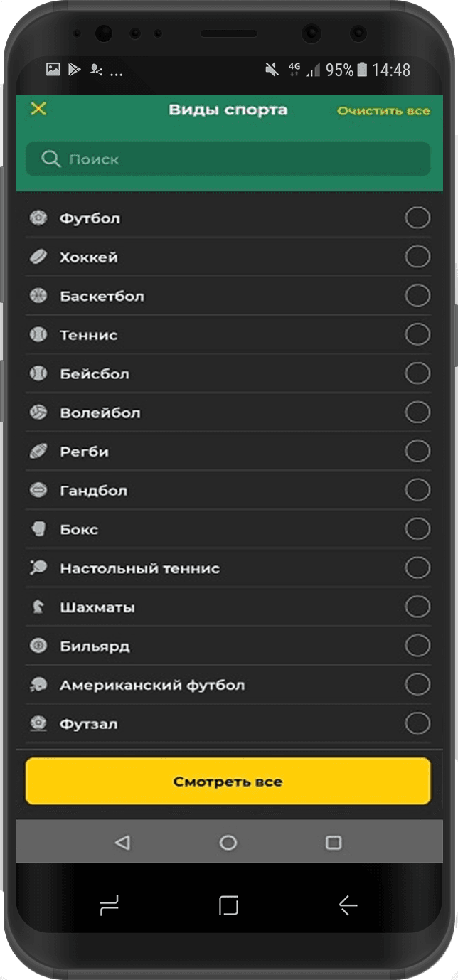458x980 pixels.
Task: Click the basketball icon beside Баскетбол
Action: pyautogui.click(x=38, y=296)
